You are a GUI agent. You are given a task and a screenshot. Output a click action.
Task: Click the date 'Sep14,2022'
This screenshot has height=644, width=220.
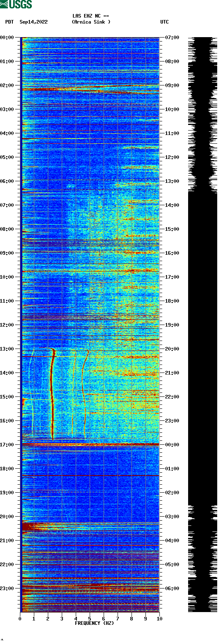[x=33, y=22]
